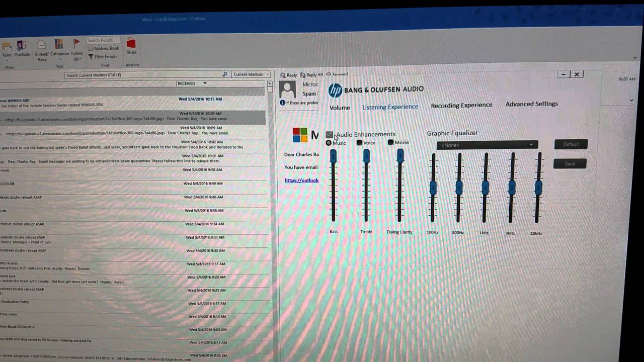Click the 10kHz equalizer slider handle
Screen dimensions: 644x362
(538, 188)
